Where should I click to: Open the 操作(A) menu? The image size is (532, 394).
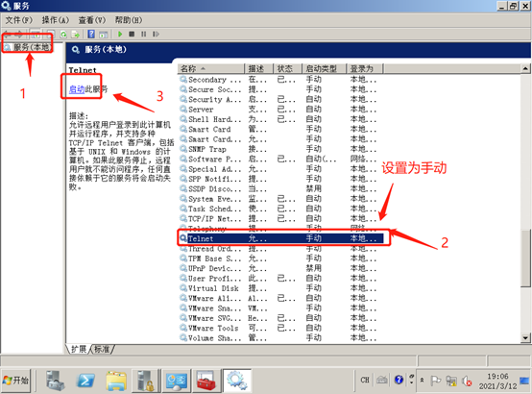click(56, 20)
